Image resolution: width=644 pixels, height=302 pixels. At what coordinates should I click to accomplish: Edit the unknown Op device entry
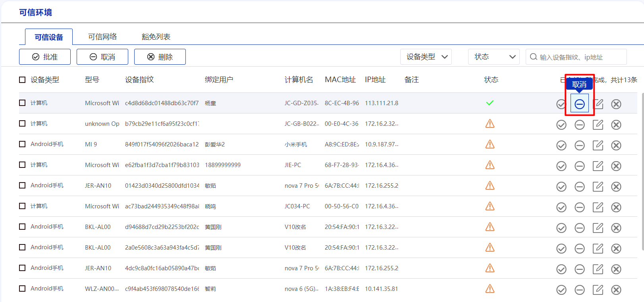(x=598, y=125)
